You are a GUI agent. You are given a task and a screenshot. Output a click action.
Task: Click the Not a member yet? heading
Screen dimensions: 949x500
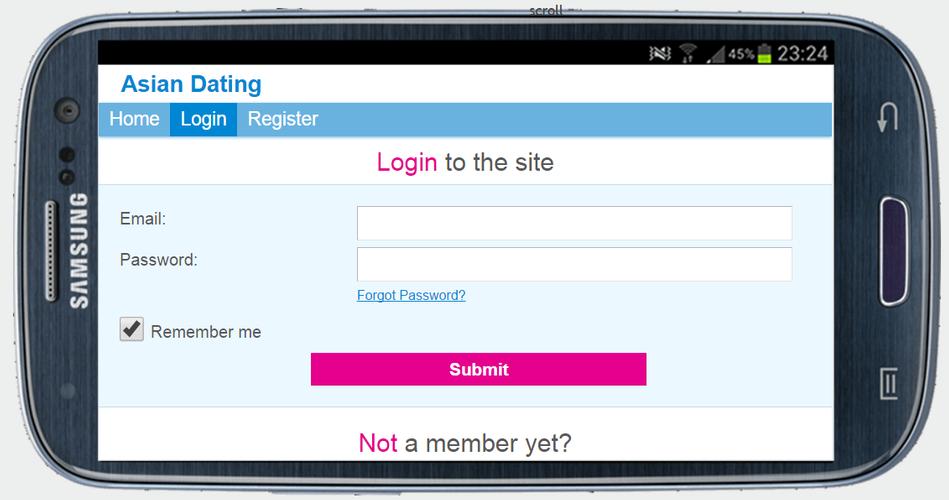[x=465, y=443]
